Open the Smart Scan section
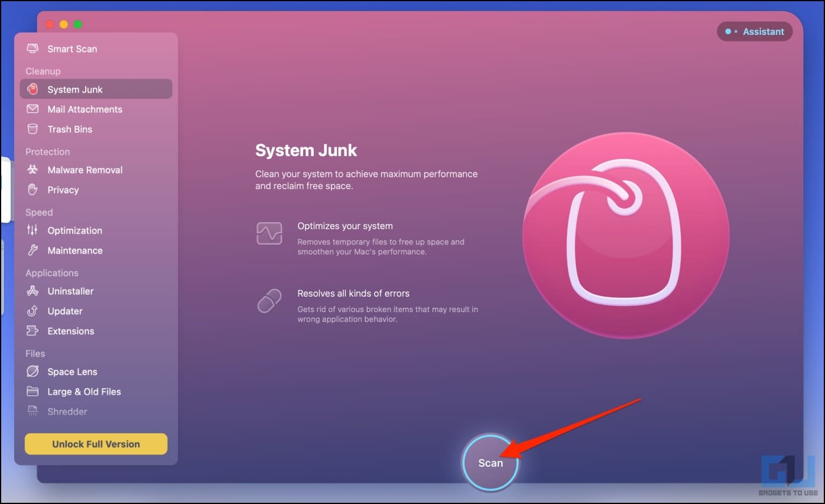 pyautogui.click(x=72, y=49)
